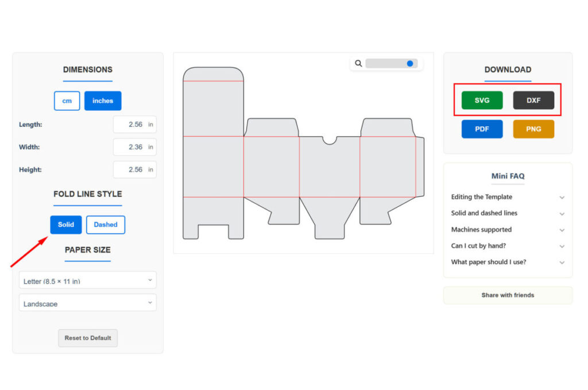The height and width of the screenshot is (390, 588).
Task: Choose Solid fold line style
Action: tap(66, 225)
